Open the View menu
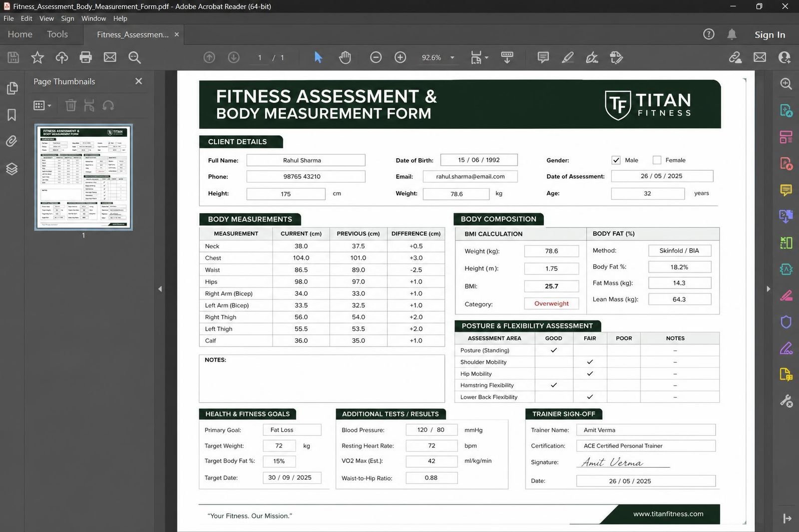 click(x=46, y=18)
